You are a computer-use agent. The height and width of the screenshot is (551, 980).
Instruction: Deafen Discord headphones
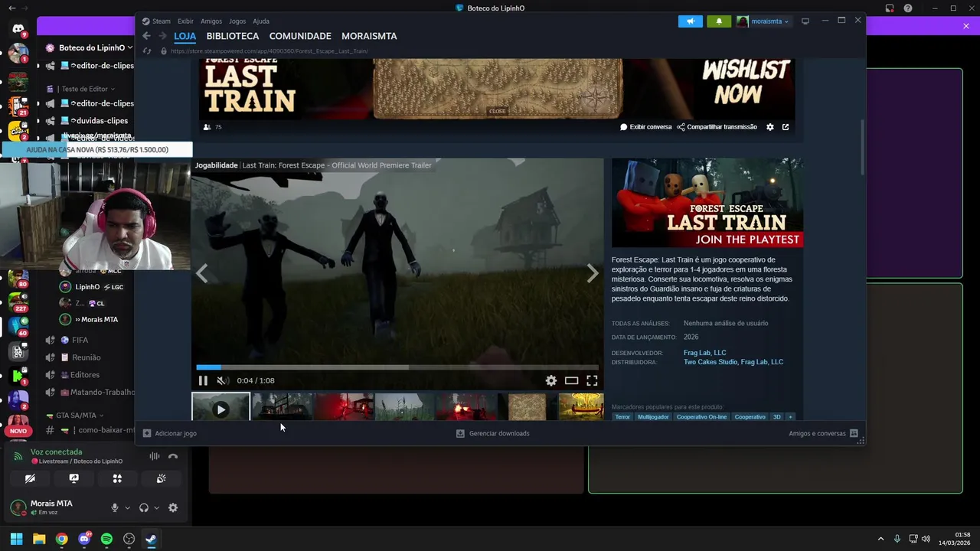point(144,507)
